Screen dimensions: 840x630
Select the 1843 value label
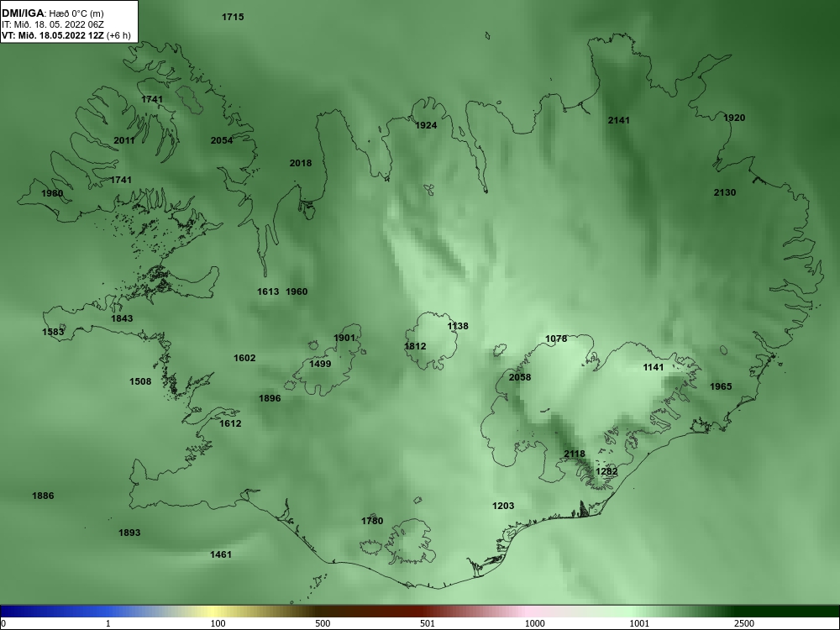click(x=122, y=318)
